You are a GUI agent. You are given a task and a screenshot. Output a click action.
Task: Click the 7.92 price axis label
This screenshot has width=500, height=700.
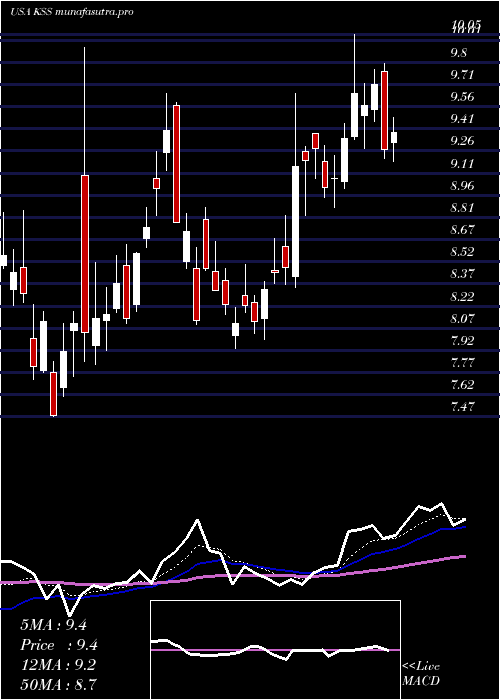point(462,341)
